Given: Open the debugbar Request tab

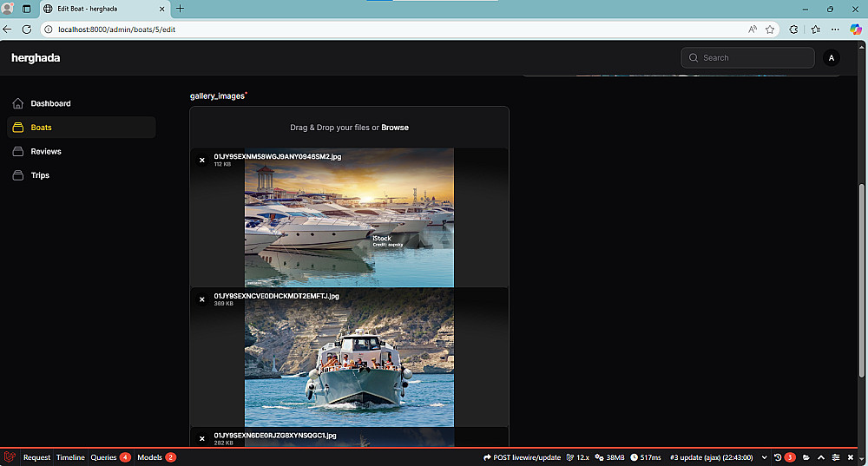Looking at the screenshot, I should point(36,457).
